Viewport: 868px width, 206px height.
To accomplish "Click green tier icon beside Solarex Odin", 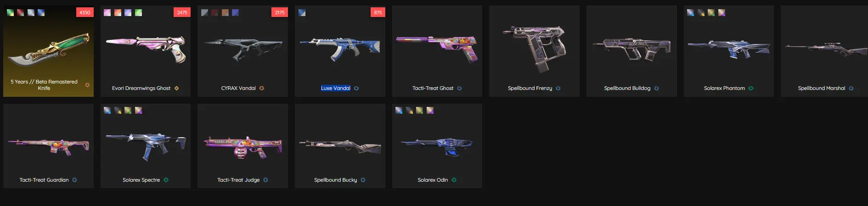I will click(454, 180).
